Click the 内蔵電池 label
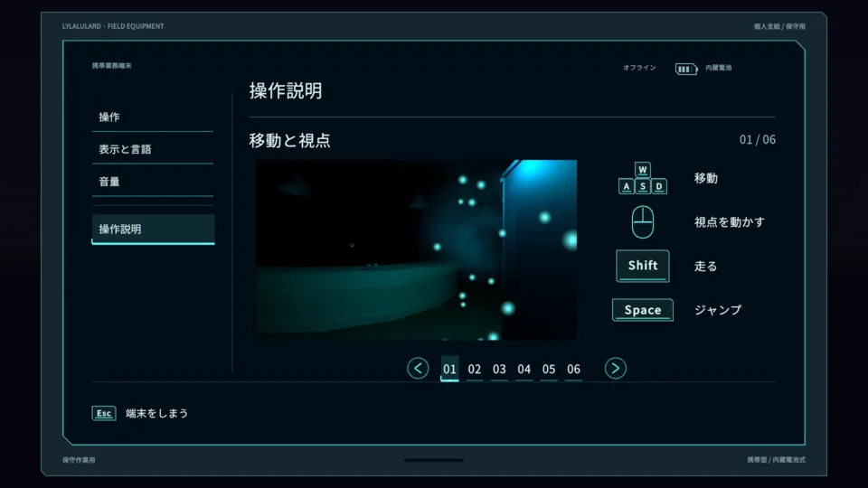This screenshot has width=868, height=488. tap(719, 68)
